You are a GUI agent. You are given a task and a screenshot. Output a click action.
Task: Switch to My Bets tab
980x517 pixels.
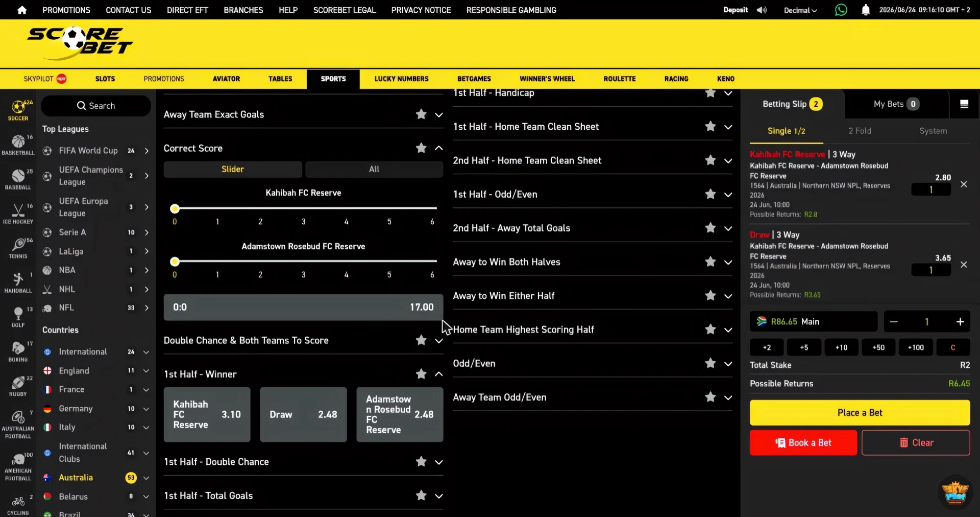click(x=896, y=104)
